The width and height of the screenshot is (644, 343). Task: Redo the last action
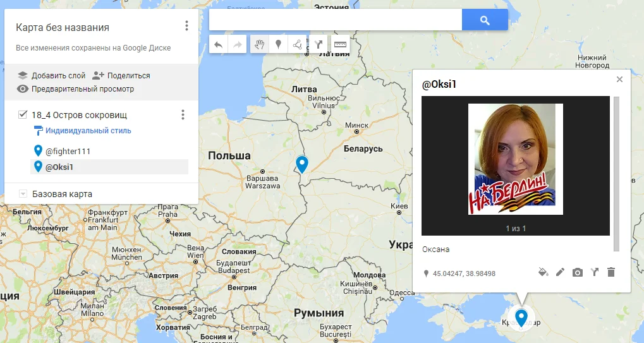coord(238,44)
